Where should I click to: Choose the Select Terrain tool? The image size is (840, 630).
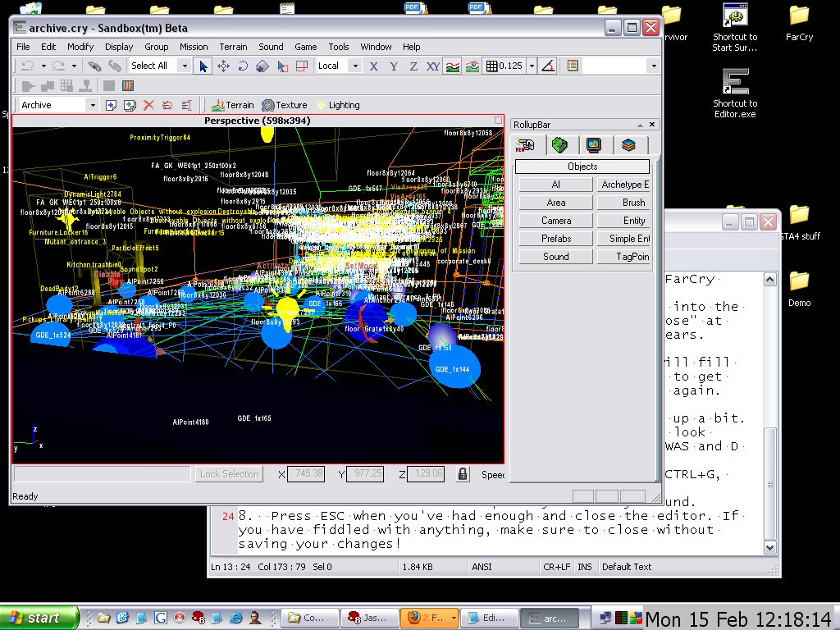coord(282,66)
